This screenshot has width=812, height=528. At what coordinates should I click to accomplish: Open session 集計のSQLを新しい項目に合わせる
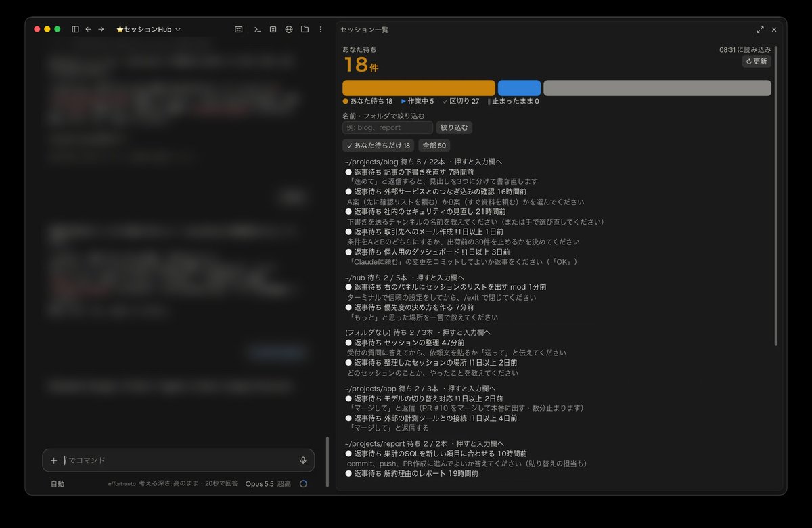click(436, 454)
